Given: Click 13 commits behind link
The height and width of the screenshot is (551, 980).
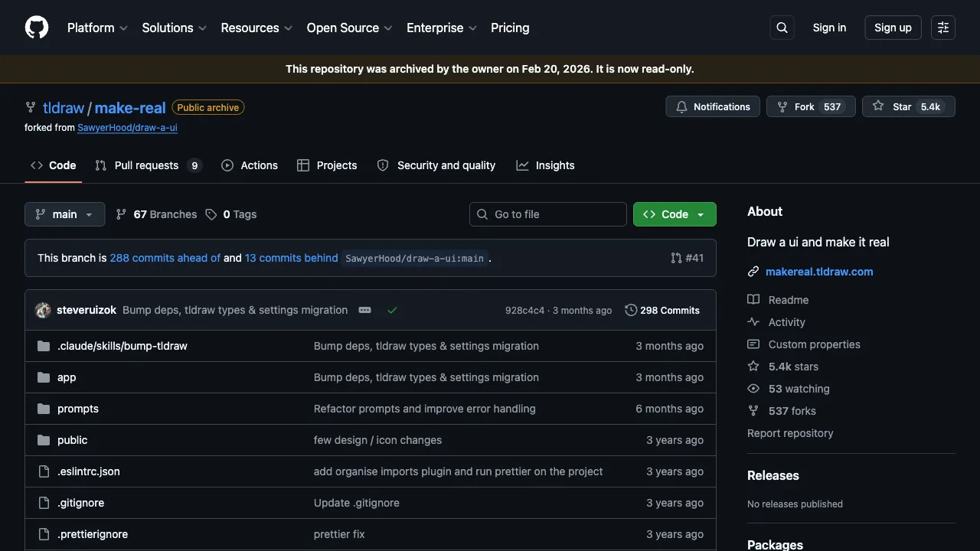Looking at the screenshot, I should pyautogui.click(x=291, y=258).
